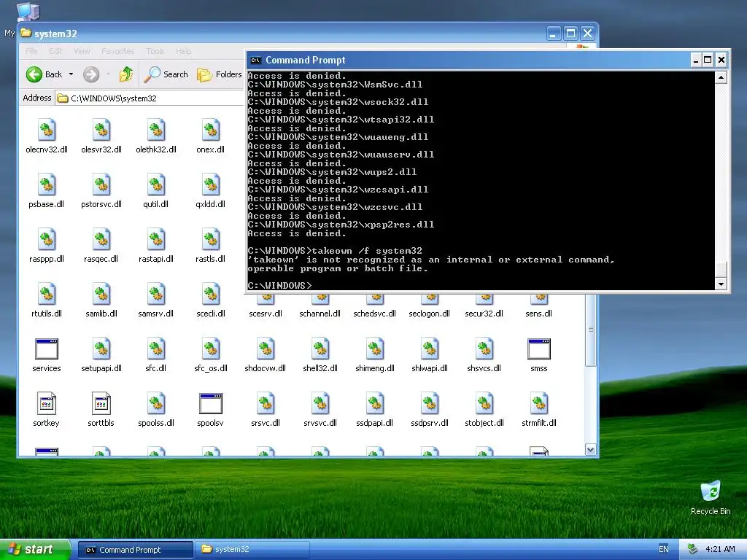747x560 pixels.
Task: Select the pstorsvc.dll file icon
Action: tap(101, 184)
